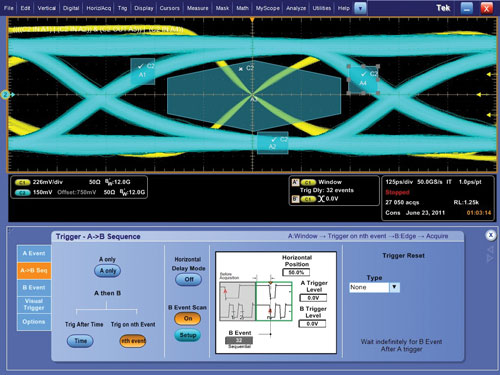The image size is (500, 375).
Task: Click the C2 channel badge in vertical readout
Action: pyautogui.click(x=22, y=193)
